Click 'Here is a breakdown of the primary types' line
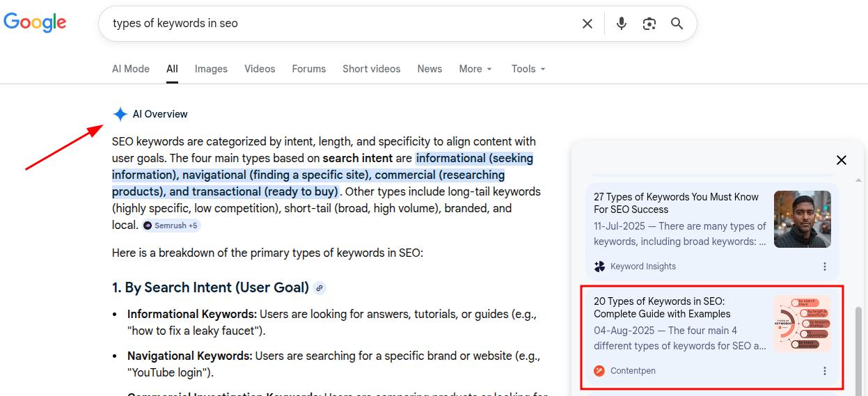This screenshot has height=396, width=868. (x=267, y=253)
